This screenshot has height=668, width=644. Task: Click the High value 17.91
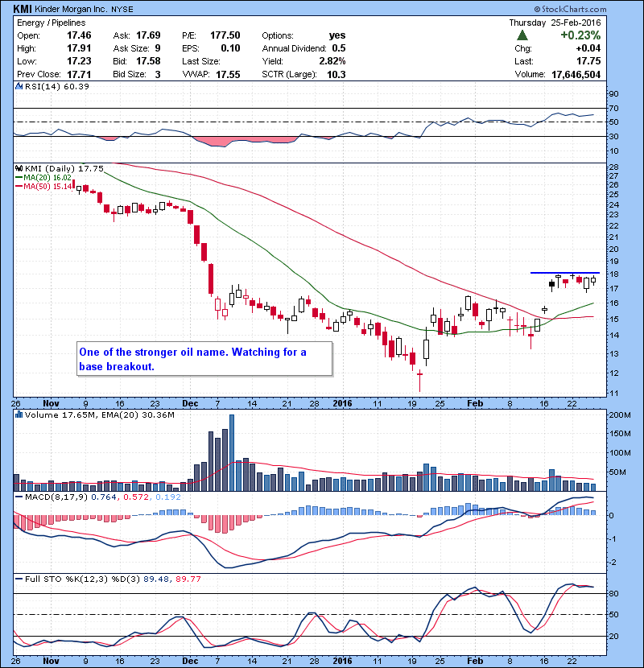point(79,48)
